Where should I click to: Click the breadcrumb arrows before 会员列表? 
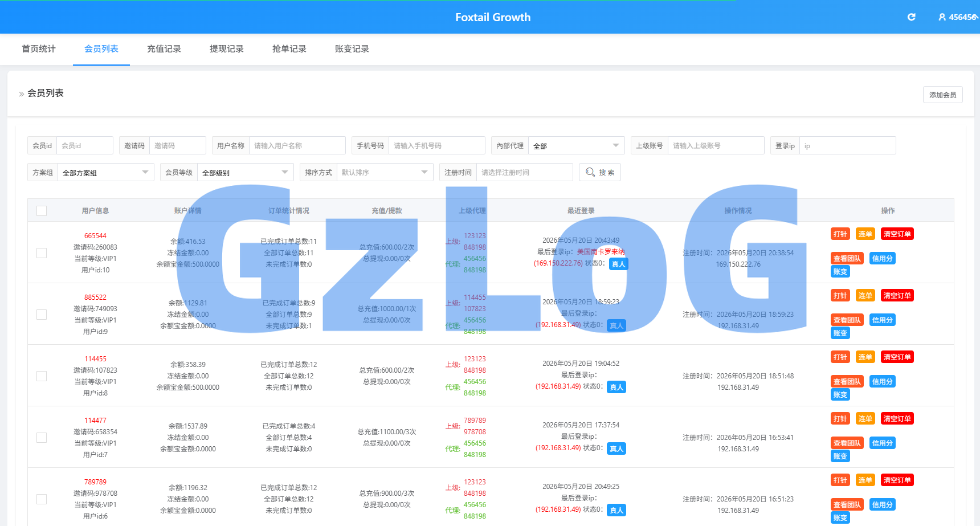pyautogui.click(x=21, y=93)
